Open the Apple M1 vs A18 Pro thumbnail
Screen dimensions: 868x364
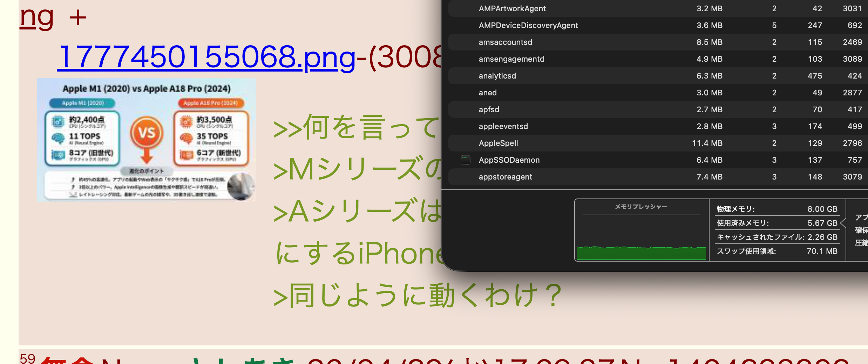coord(147,140)
